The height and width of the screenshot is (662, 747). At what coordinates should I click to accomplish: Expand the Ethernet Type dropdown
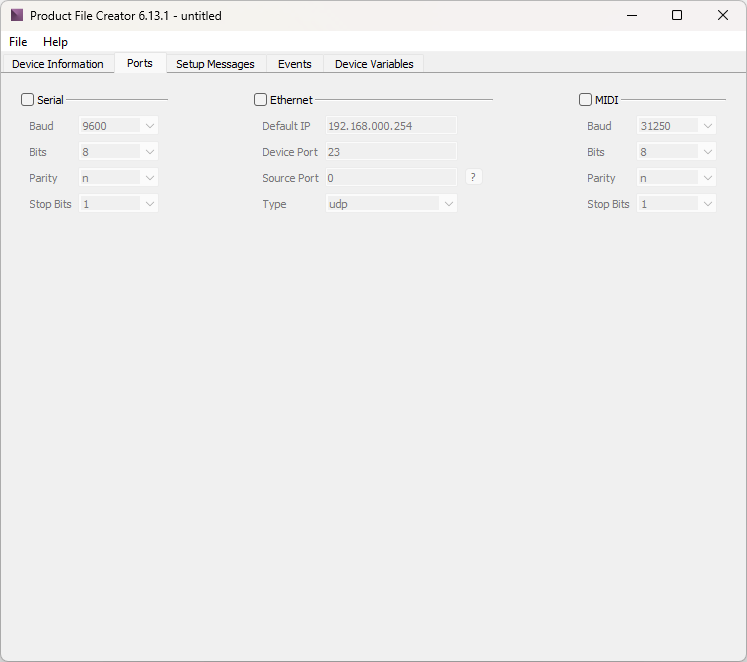click(391, 204)
